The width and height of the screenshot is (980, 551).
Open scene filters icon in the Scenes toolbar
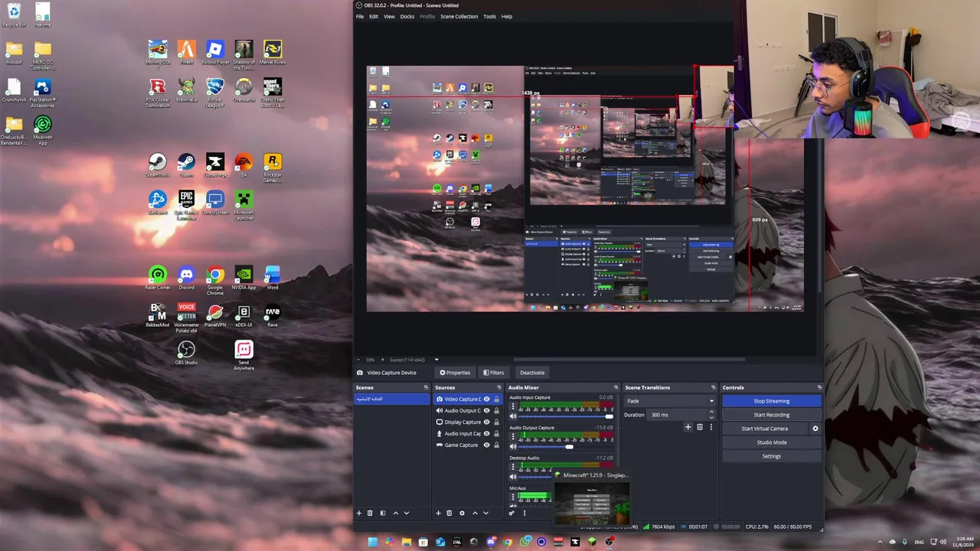coord(383,513)
